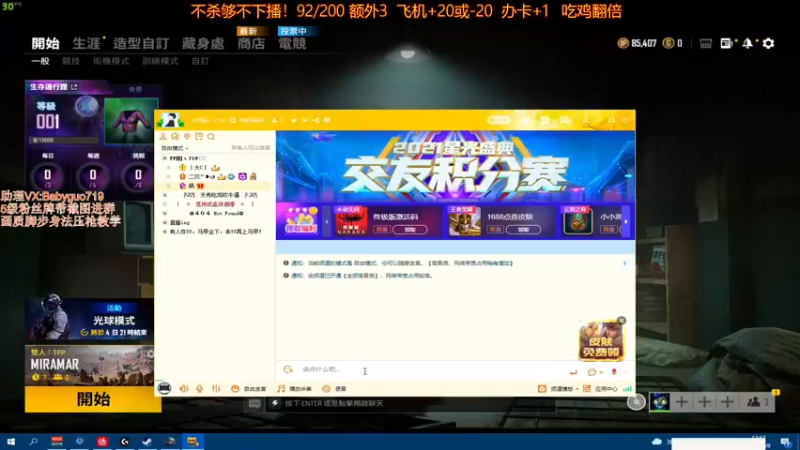The height and width of the screenshot is (450, 800).
Task: Open the bulletin board icon in YY sidebar
Action: pos(199,137)
